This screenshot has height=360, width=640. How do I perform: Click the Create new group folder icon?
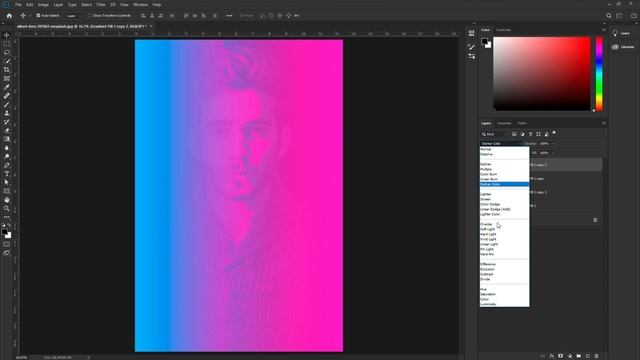pos(578,356)
